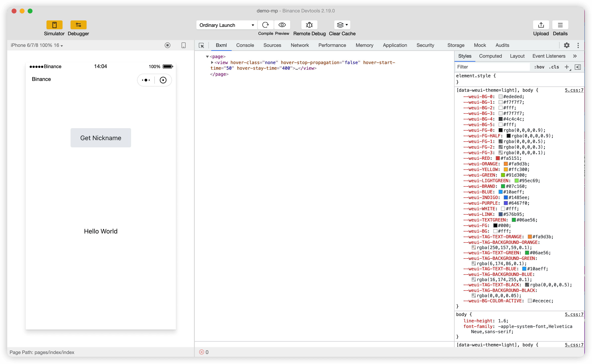Viewport: 592px width, 364px height.
Task: Toggle the Debugger panel button
Action: tap(78, 25)
